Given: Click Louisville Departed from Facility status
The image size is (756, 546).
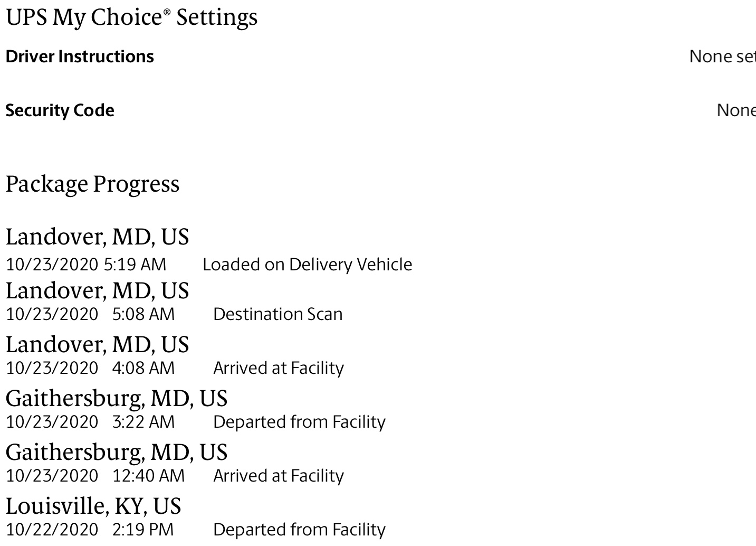Looking at the screenshot, I should pos(299,530).
